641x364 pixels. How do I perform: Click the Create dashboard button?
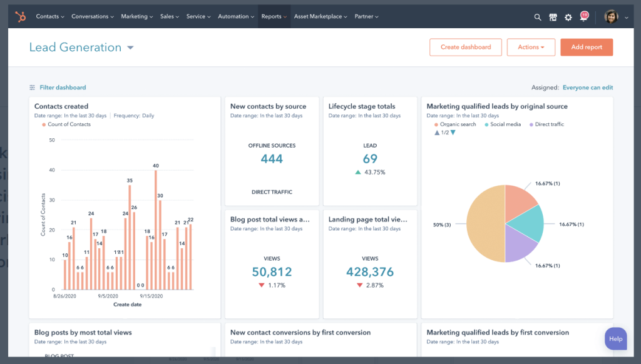pos(465,47)
